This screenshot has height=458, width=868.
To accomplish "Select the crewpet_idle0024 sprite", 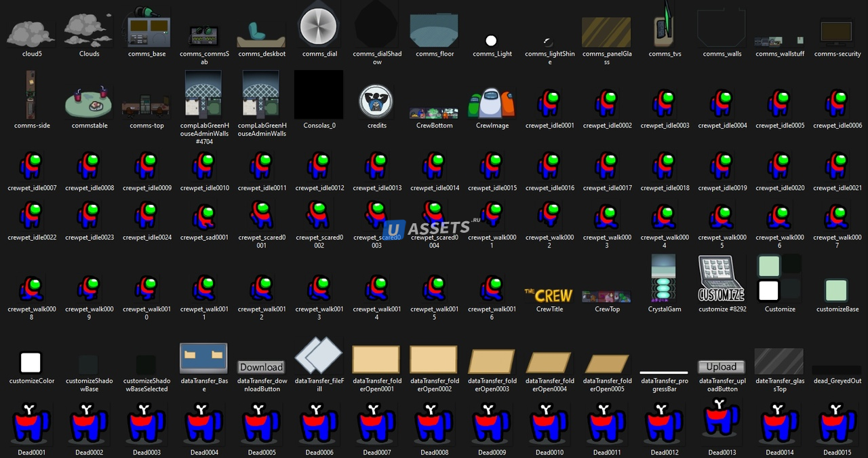I will (x=146, y=216).
